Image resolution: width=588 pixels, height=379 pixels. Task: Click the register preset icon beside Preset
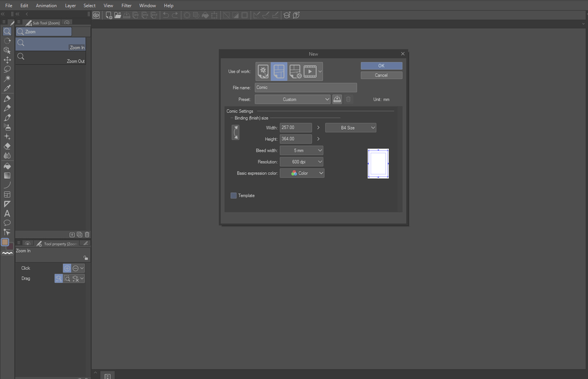337,99
